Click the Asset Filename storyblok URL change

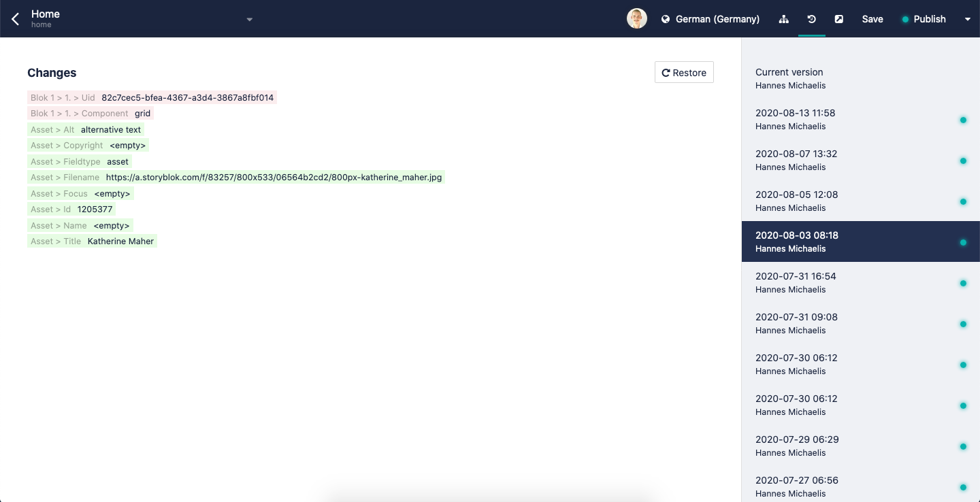(x=235, y=177)
